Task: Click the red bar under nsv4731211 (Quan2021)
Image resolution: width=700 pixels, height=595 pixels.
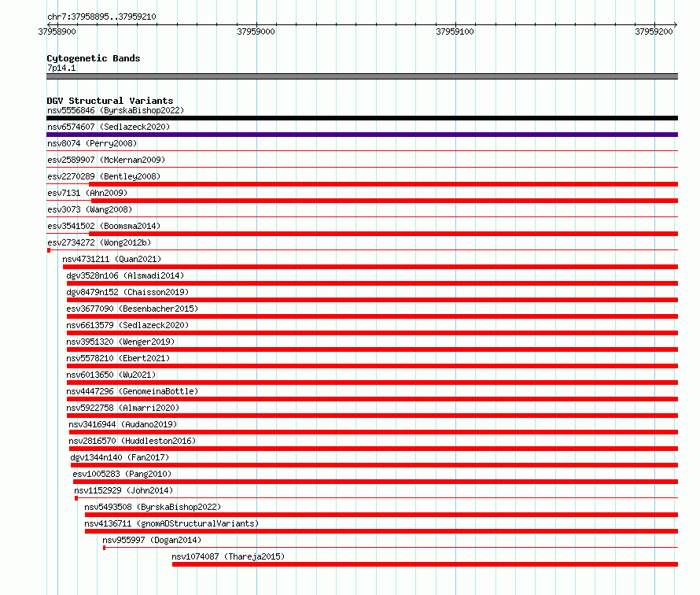Action: (370, 267)
